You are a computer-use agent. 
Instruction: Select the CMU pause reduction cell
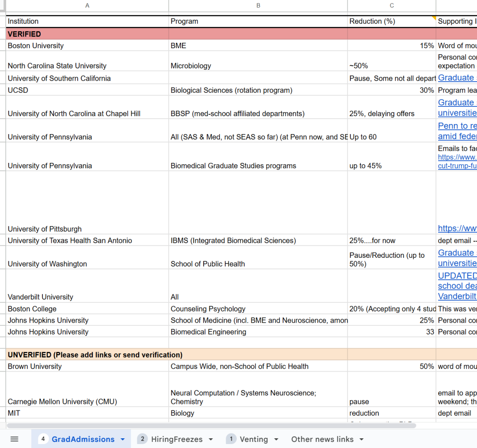[x=391, y=389]
